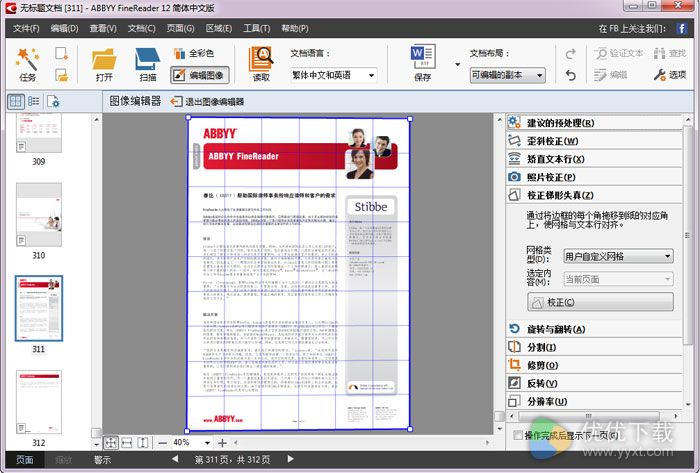Viewport: 700px width, 473px height.
Task: Click the 查找 find tool
Action: click(x=670, y=54)
